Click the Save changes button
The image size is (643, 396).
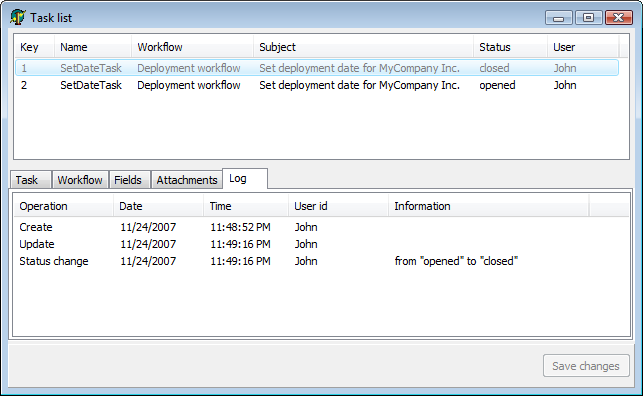[586, 366]
